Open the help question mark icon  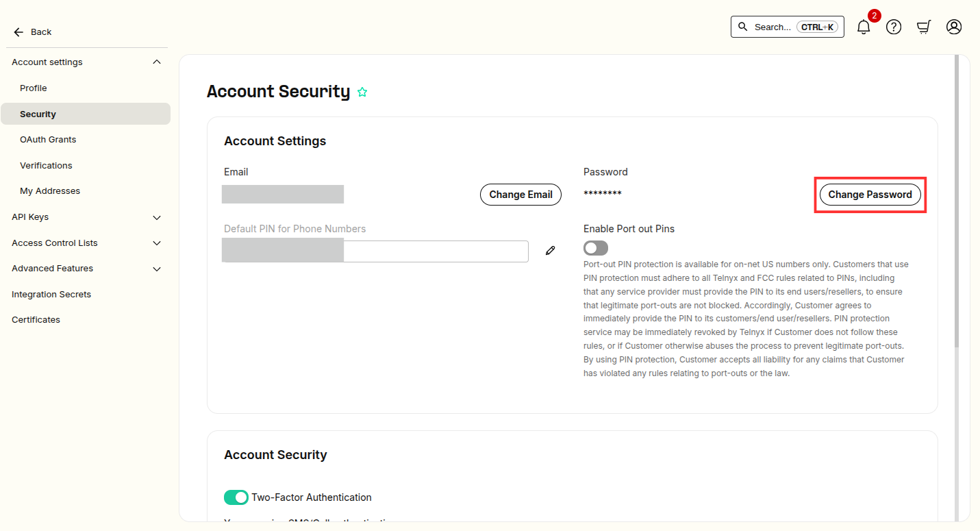(894, 27)
